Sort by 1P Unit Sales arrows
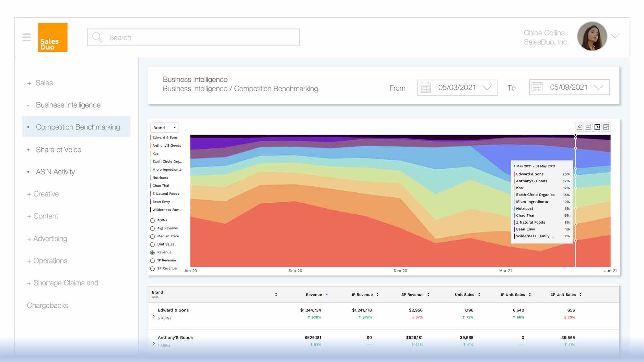Screen dimensions: 644x362 (530, 295)
